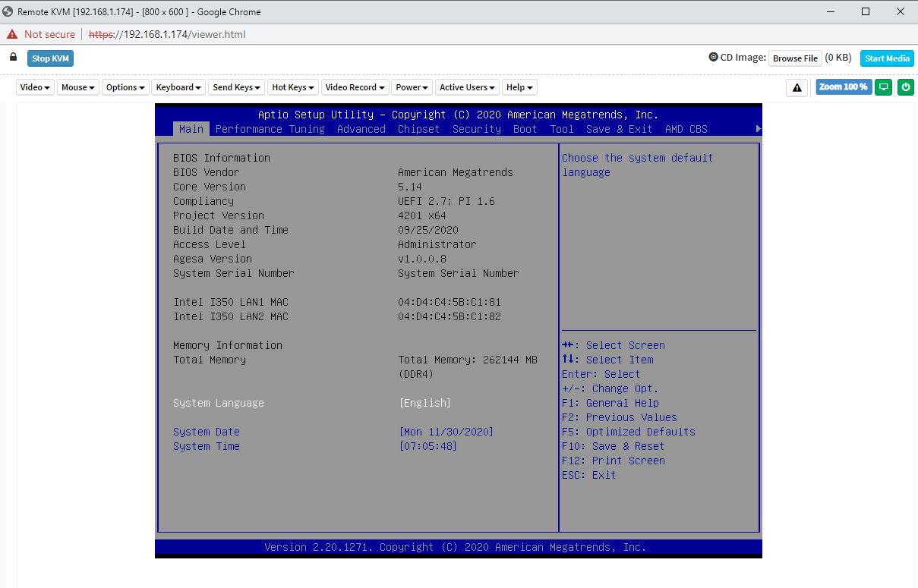This screenshot has width=918, height=588.
Task: Open the Video Record dropdown
Action: coord(355,87)
